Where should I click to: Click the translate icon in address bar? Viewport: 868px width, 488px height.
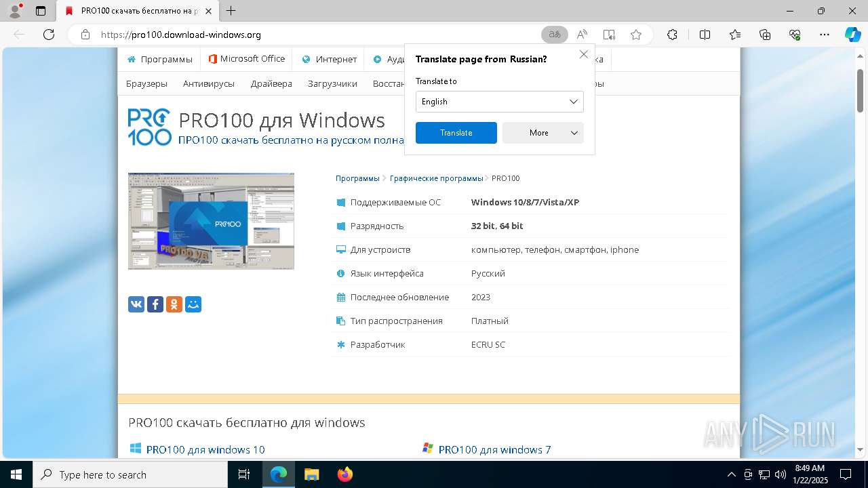[555, 35]
